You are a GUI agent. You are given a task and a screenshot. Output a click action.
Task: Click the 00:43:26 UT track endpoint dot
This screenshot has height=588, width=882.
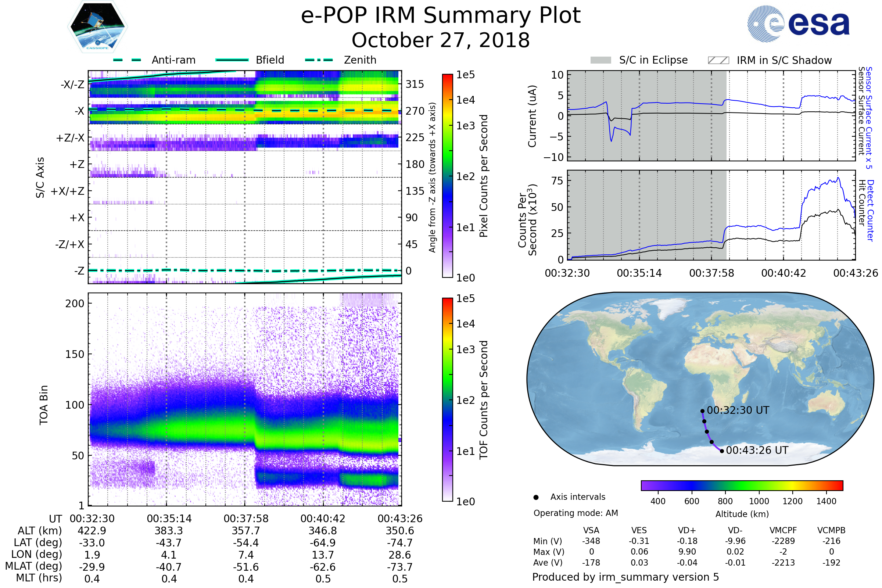click(722, 451)
